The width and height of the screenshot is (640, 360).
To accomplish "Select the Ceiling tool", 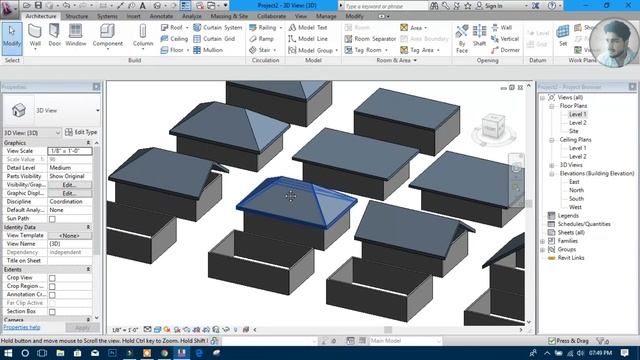I will [x=174, y=39].
